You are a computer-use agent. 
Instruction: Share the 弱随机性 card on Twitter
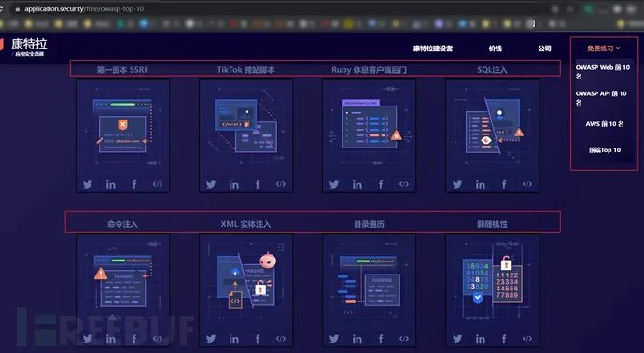[457, 339]
